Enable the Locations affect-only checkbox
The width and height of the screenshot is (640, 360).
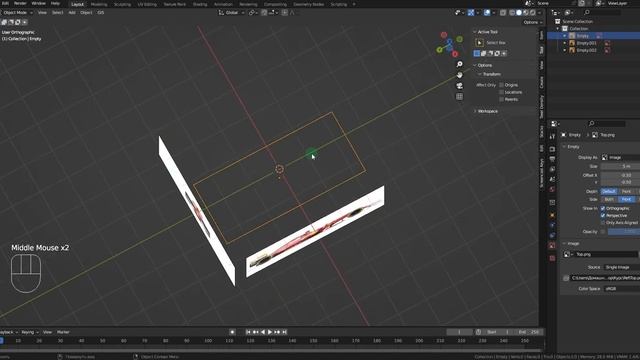pos(502,92)
